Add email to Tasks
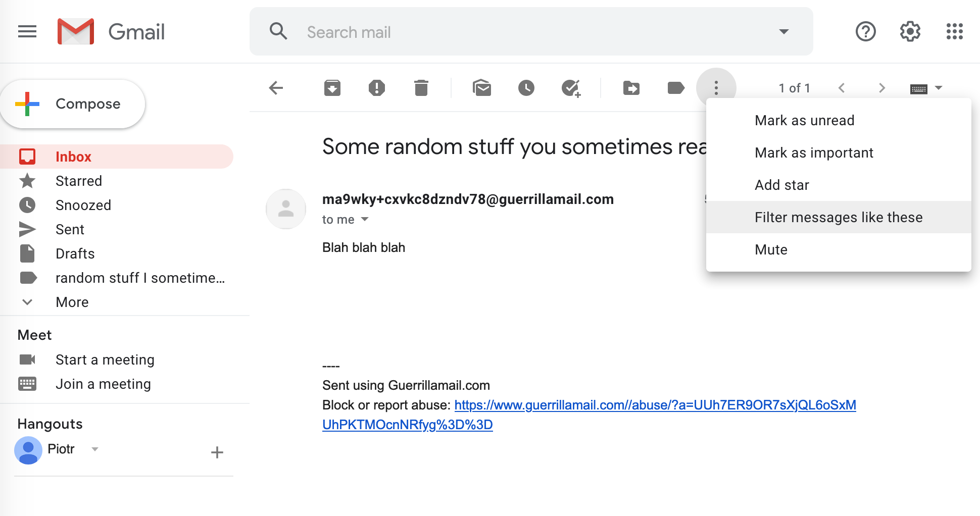 (571, 88)
